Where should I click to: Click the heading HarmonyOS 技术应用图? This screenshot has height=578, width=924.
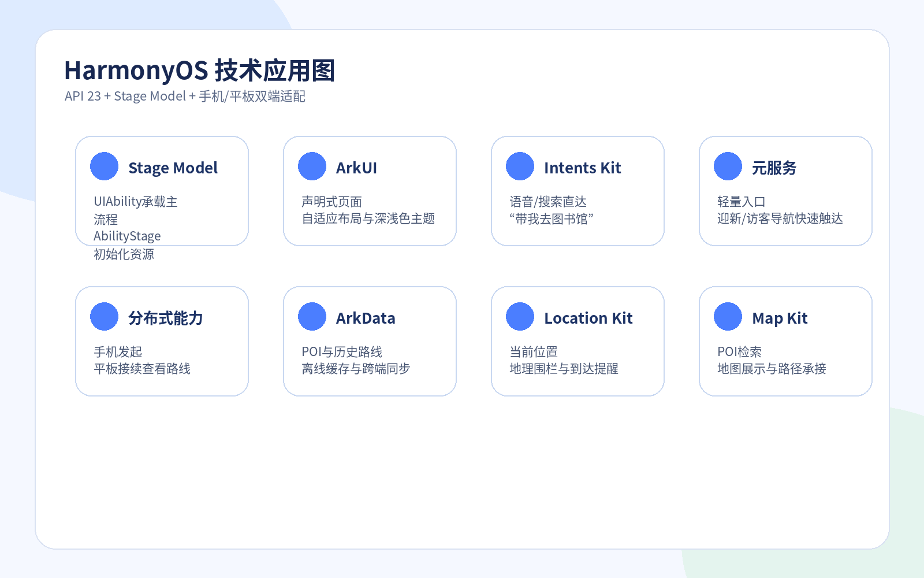tap(199, 71)
